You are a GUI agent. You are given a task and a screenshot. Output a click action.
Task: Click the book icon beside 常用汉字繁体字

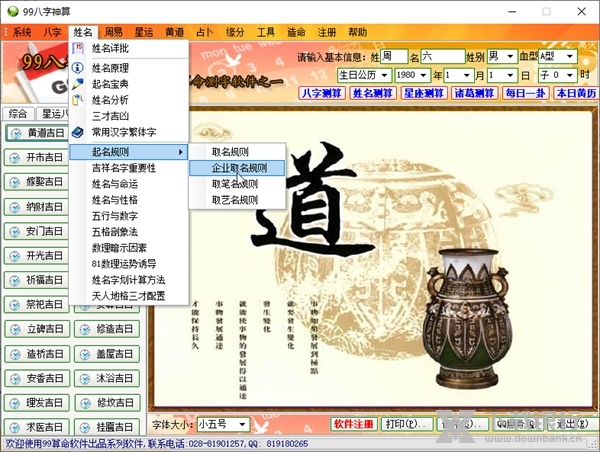coord(78,132)
